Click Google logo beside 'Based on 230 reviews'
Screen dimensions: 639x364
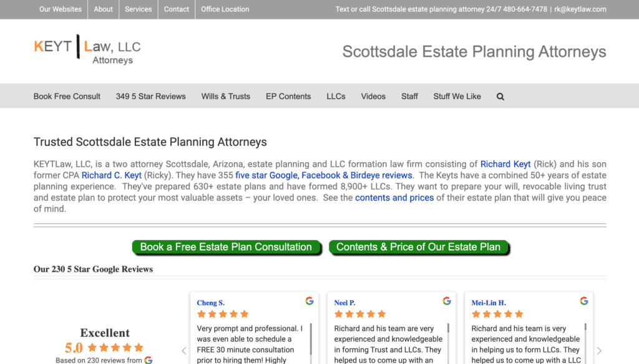149,360
